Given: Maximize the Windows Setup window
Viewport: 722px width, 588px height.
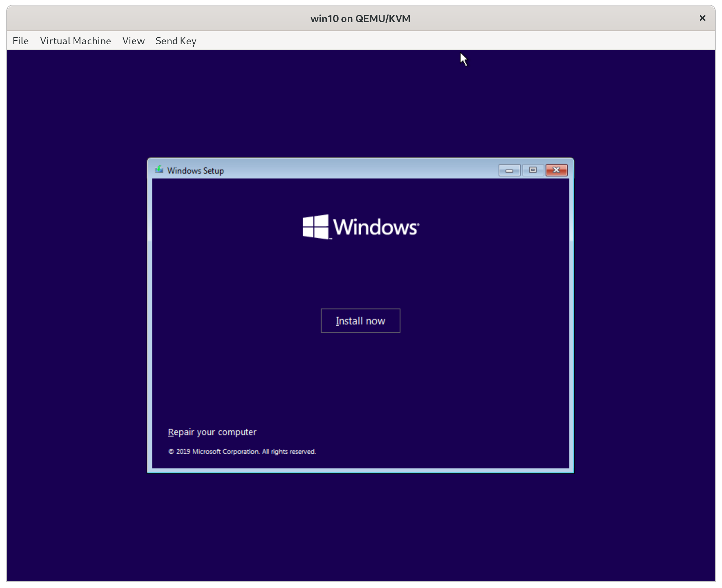Looking at the screenshot, I should pos(533,170).
